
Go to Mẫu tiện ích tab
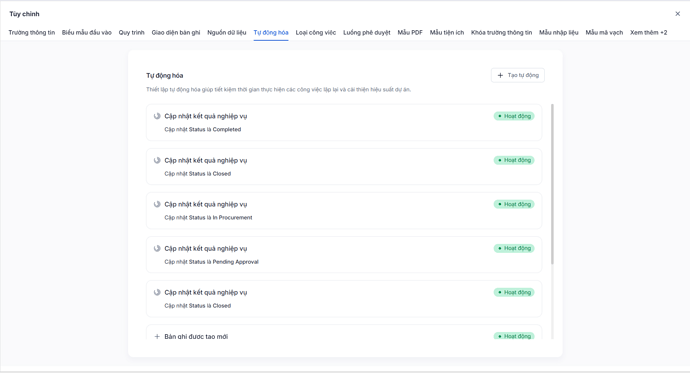click(447, 33)
